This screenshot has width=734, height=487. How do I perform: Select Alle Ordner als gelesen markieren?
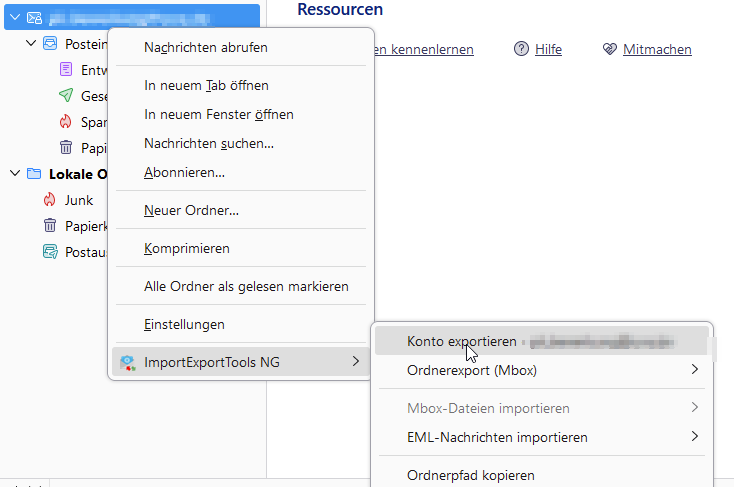(246, 287)
